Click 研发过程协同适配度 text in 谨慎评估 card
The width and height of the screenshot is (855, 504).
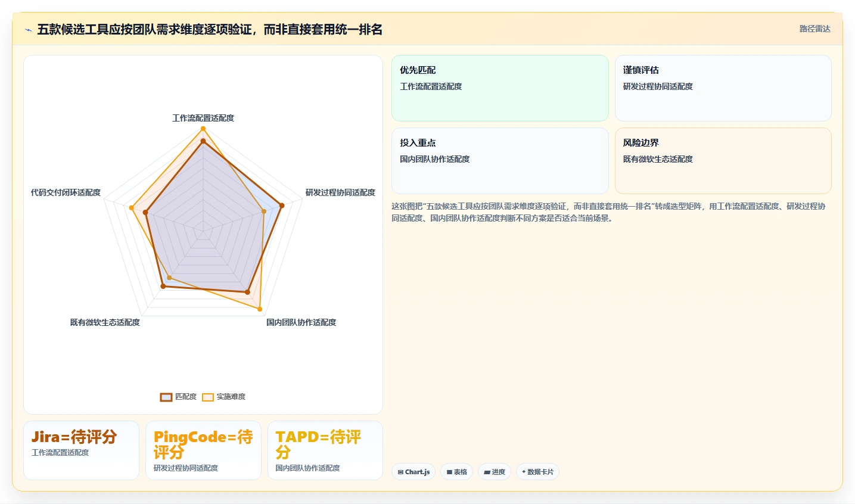[x=658, y=86]
